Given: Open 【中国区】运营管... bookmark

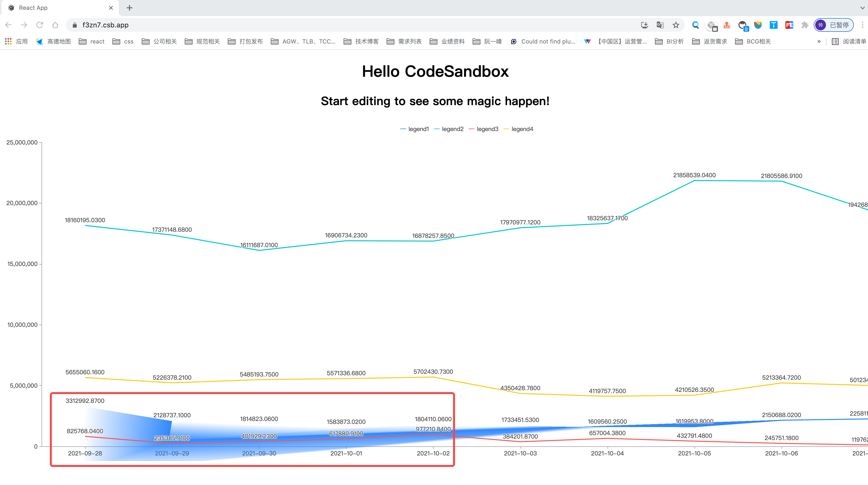Looking at the screenshot, I should (616, 42).
